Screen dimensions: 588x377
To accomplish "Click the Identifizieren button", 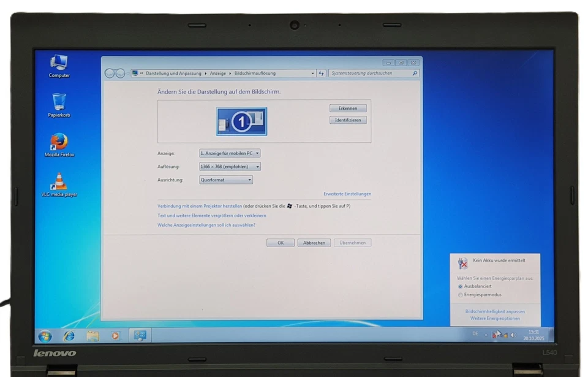I will tap(348, 120).
